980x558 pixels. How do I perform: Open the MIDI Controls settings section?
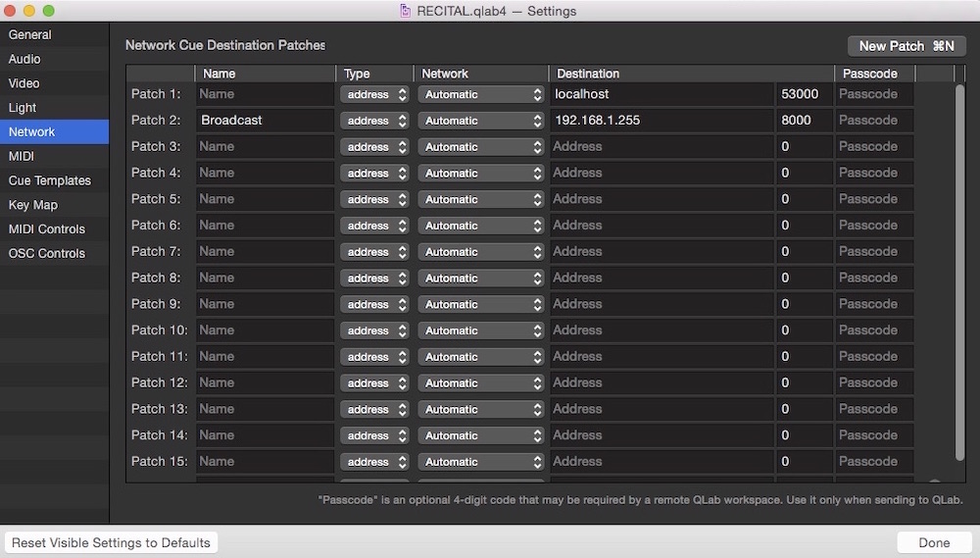coord(46,229)
